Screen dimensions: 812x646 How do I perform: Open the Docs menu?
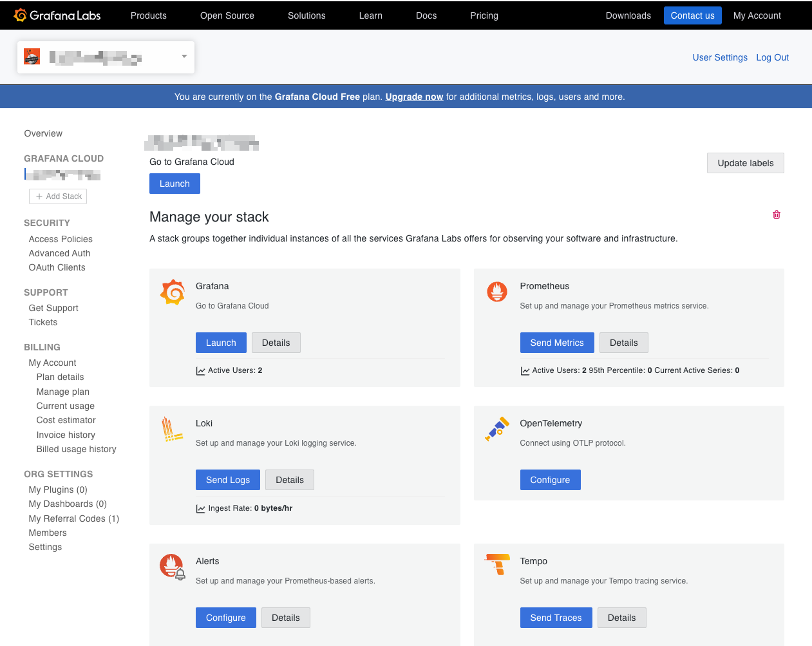coord(426,15)
